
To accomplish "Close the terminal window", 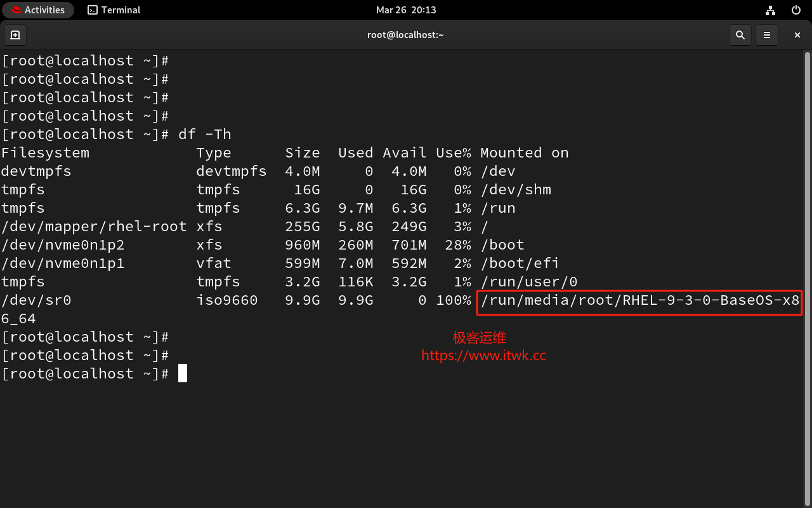I will pyautogui.click(x=797, y=35).
